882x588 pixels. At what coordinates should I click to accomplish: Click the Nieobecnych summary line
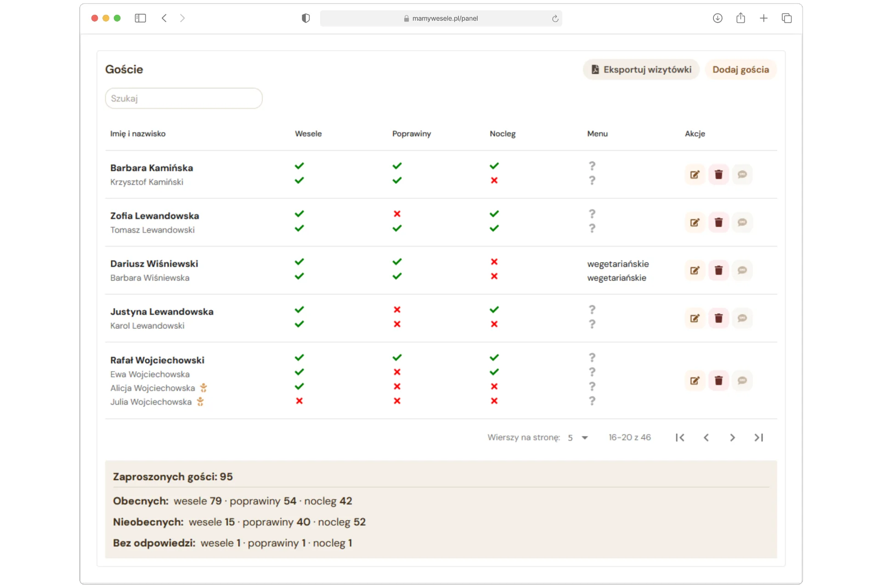click(239, 522)
